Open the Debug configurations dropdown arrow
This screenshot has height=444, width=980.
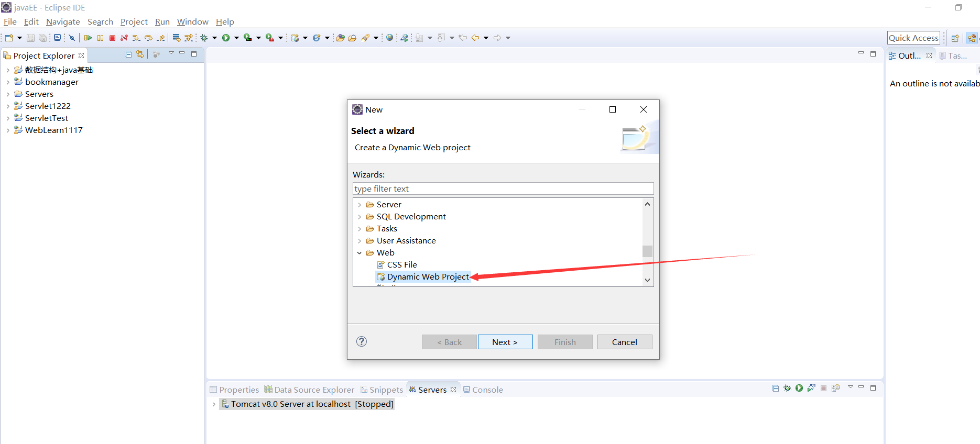pyautogui.click(x=214, y=38)
